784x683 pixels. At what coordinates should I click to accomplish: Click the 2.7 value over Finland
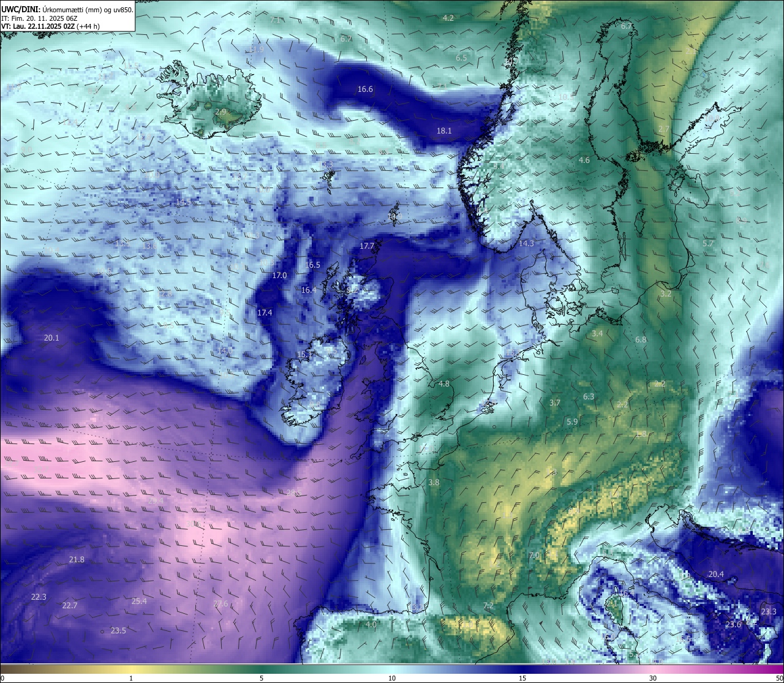coord(664,129)
